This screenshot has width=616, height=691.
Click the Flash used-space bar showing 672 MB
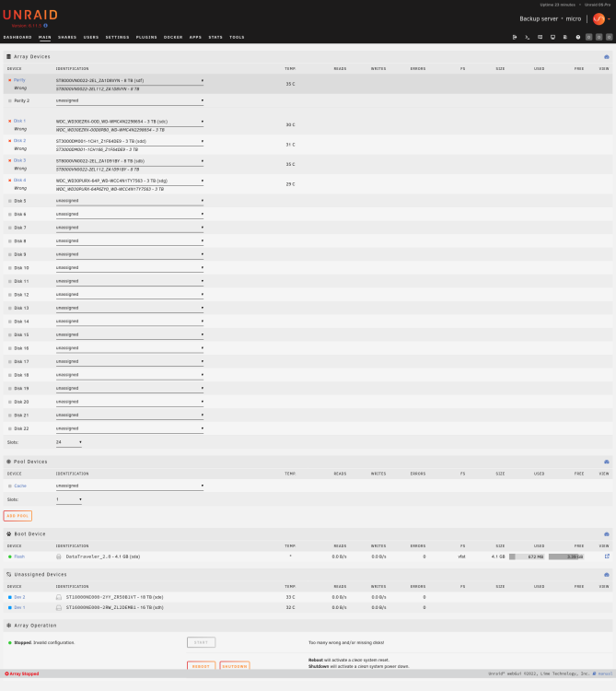coord(527,556)
